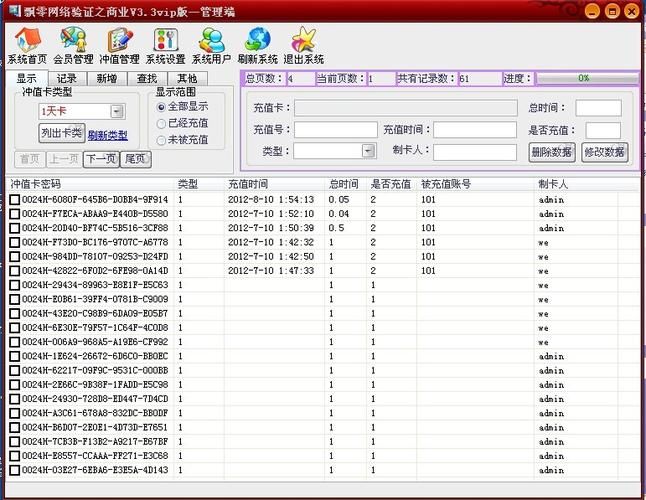Switch to the 其他 tab
This screenshot has height=500, width=646.
tap(187, 78)
